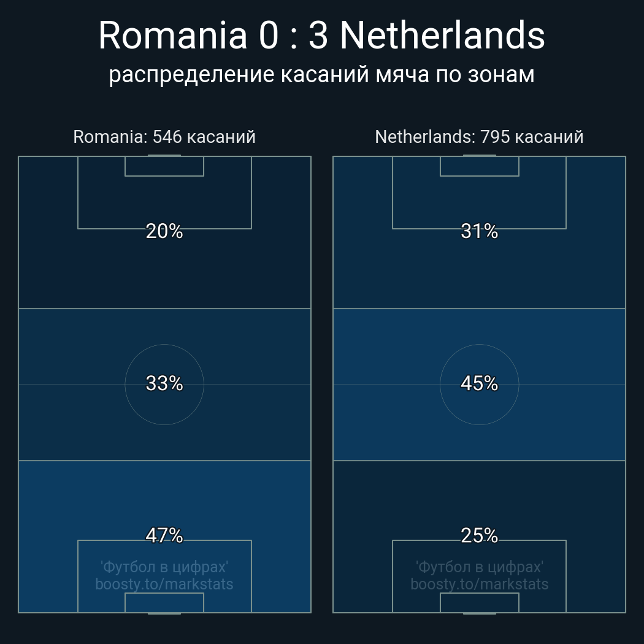Click the Russian subtitle about touch distribution

point(321,75)
